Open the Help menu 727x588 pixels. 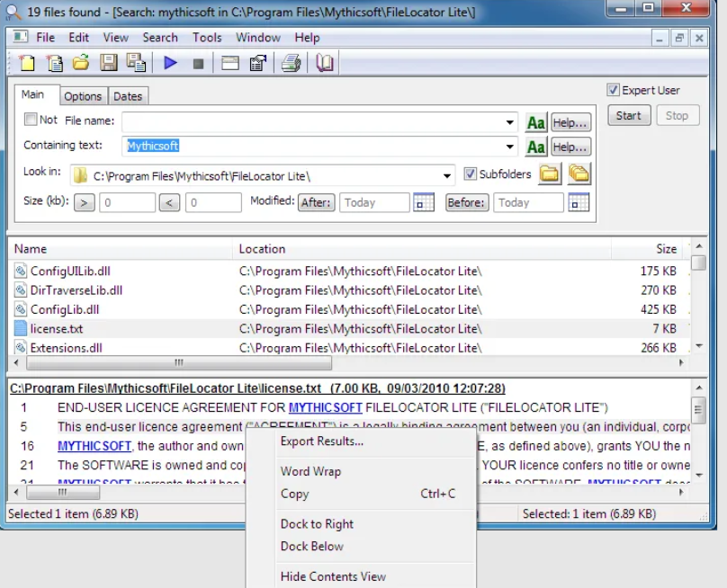(x=308, y=38)
